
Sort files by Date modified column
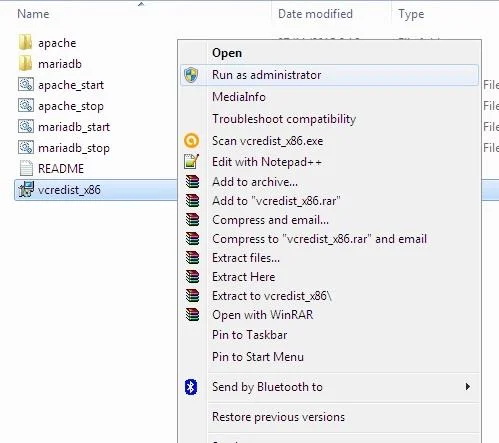(x=315, y=14)
